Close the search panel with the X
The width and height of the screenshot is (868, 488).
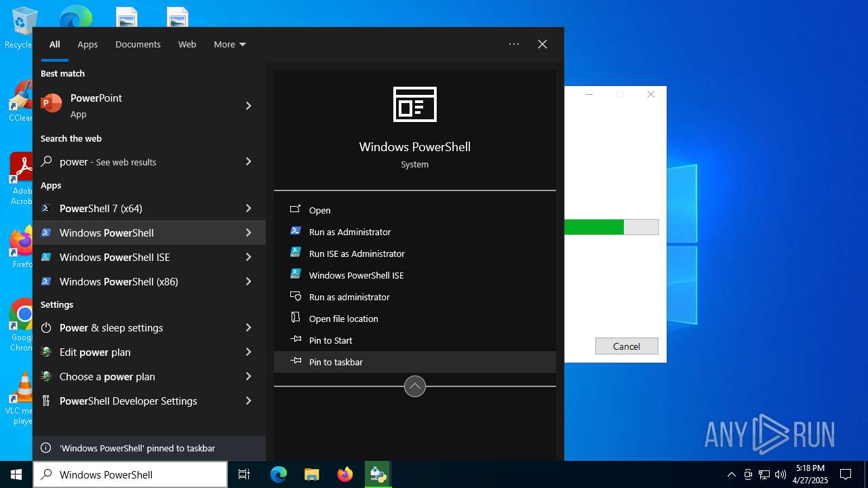click(x=542, y=44)
